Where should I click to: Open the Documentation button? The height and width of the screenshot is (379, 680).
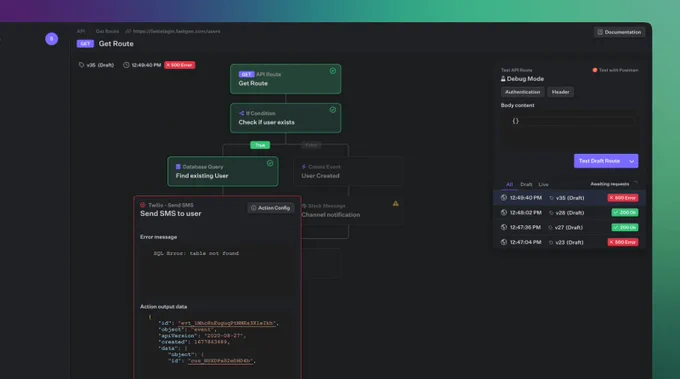(x=619, y=32)
